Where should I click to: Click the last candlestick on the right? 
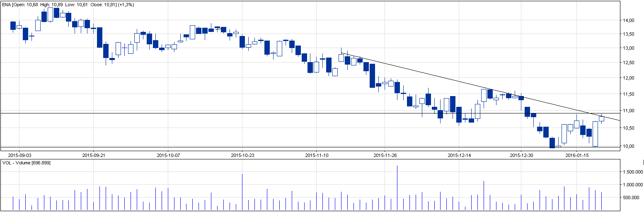click(x=601, y=119)
